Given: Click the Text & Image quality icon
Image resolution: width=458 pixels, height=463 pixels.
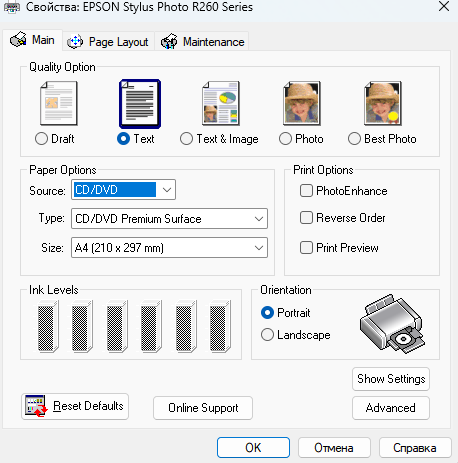Looking at the screenshot, I should [221, 103].
